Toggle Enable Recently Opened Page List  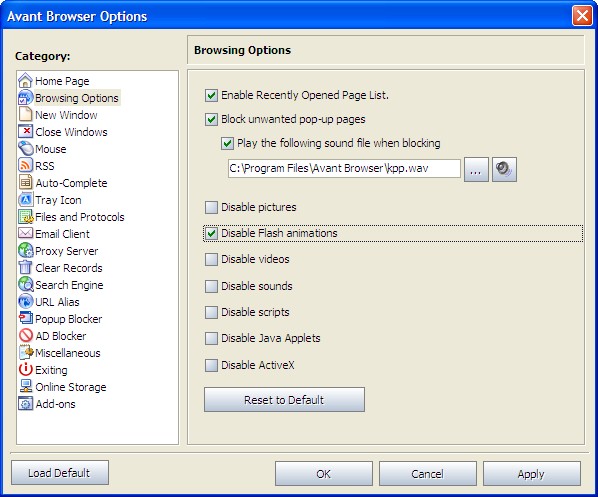[211, 95]
